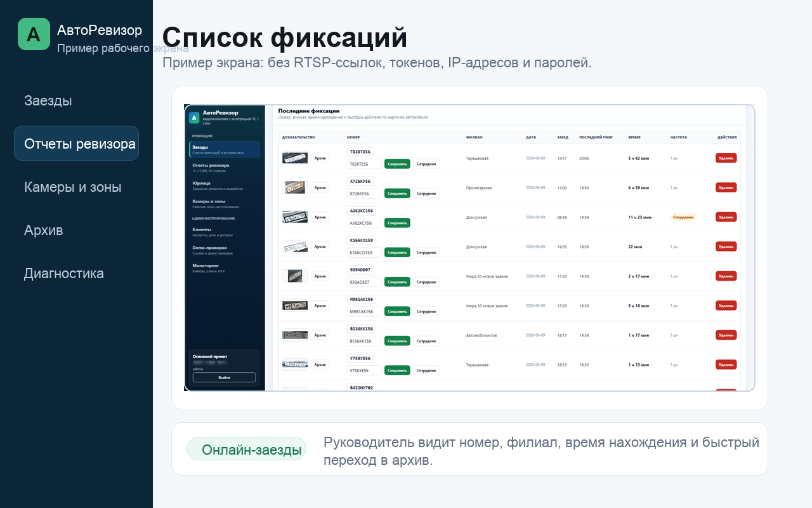The height and width of the screenshot is (508, 812).
Task: Open plate photo thumbnail for К166СО159
Action: [x=295, y=246]
